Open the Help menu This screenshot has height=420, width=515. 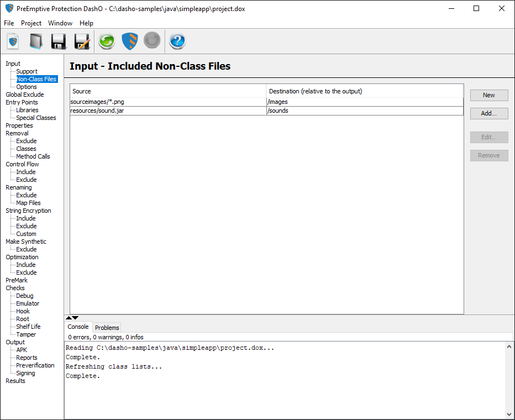click(x=86, y=23)
